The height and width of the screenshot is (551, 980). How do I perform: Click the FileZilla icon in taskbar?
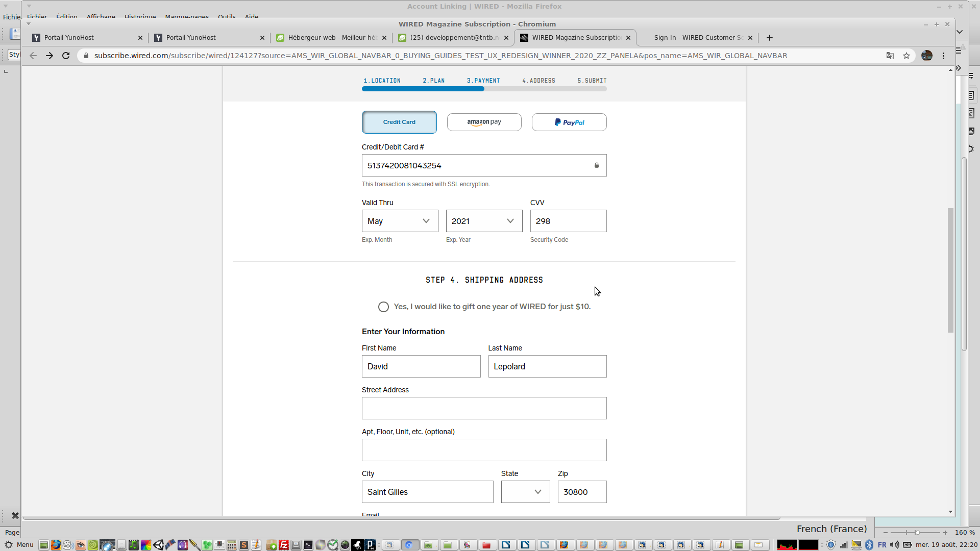click(x=284, y=545)
